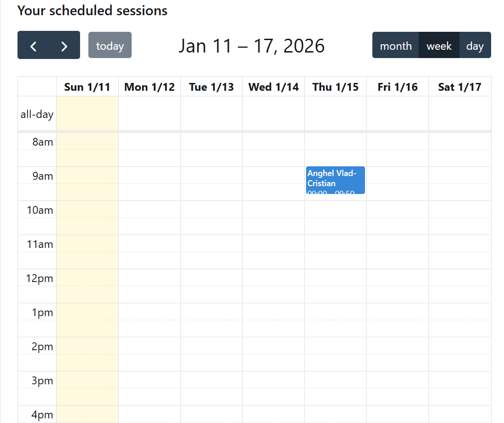Open the Thu 1/15 day header

[336, 87]
